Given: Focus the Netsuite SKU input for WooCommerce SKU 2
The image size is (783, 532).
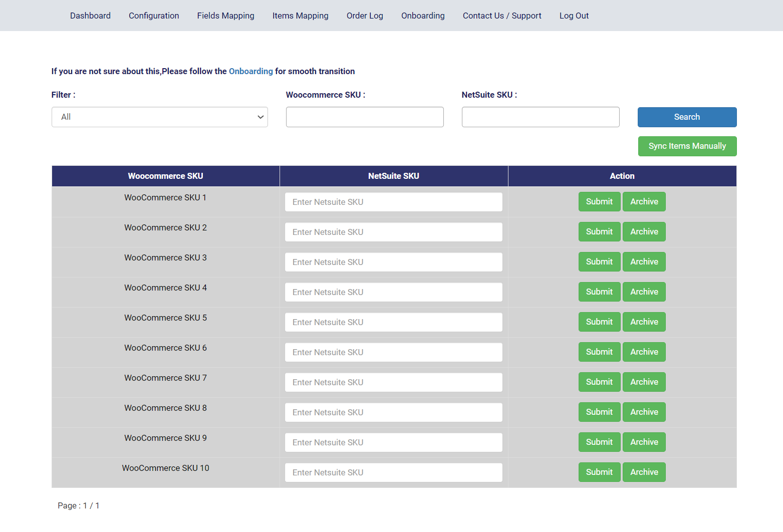Looking at the screenshot, I should [x=394, y=232].
